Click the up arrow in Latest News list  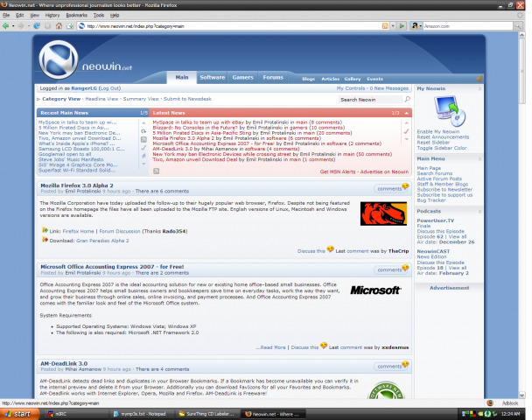407,122
